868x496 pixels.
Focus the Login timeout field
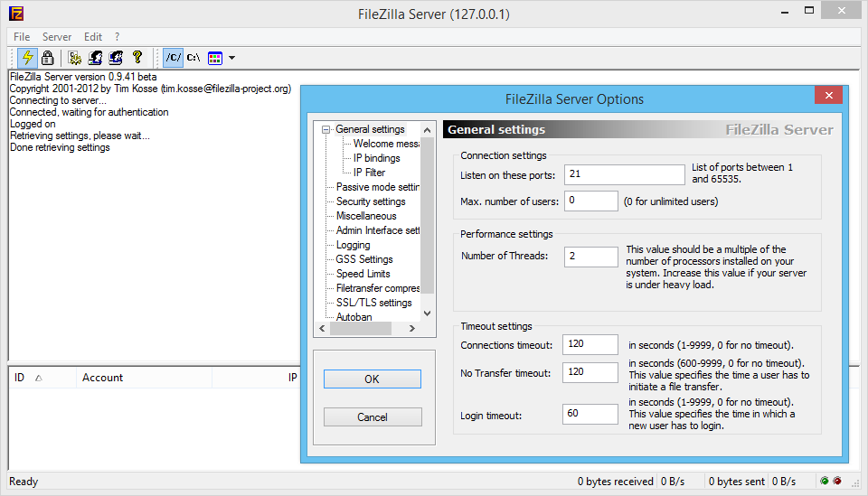coord(590,414)
